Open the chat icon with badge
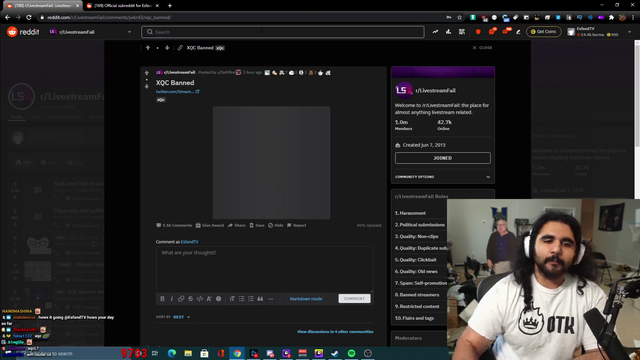Image resolution: width=640 pixels, height=360 pixels. pos(492,31)
